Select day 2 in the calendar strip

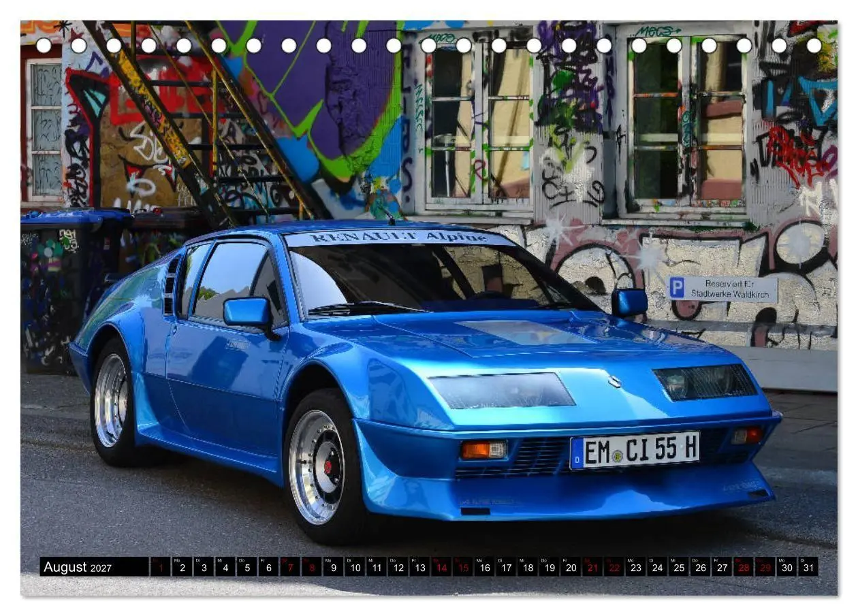point(182,566)
